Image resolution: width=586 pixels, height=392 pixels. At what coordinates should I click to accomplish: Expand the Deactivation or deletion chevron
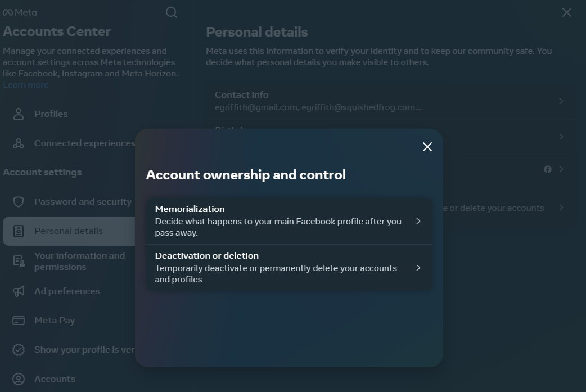[418, 268]
